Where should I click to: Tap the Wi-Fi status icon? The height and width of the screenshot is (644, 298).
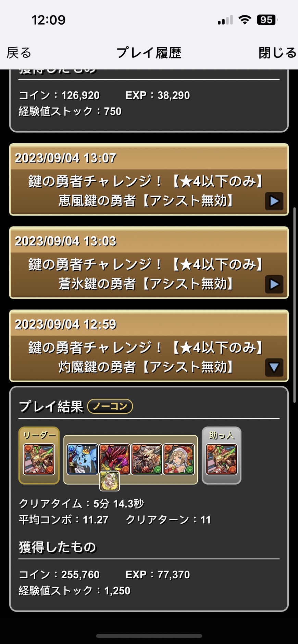(x=245, y=20)
